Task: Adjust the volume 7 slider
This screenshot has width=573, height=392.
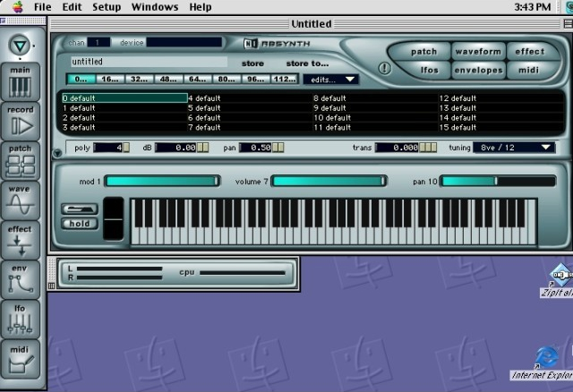Action: [x=329, y=181]
